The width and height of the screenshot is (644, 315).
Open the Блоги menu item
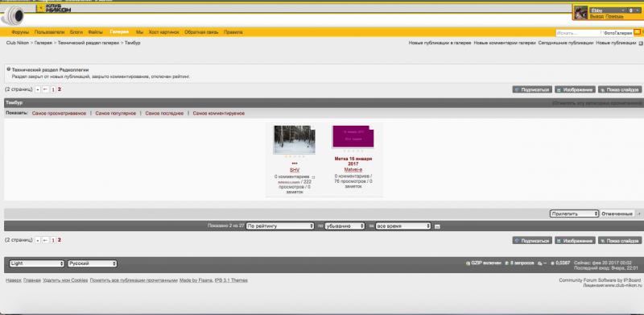[76, 32]
